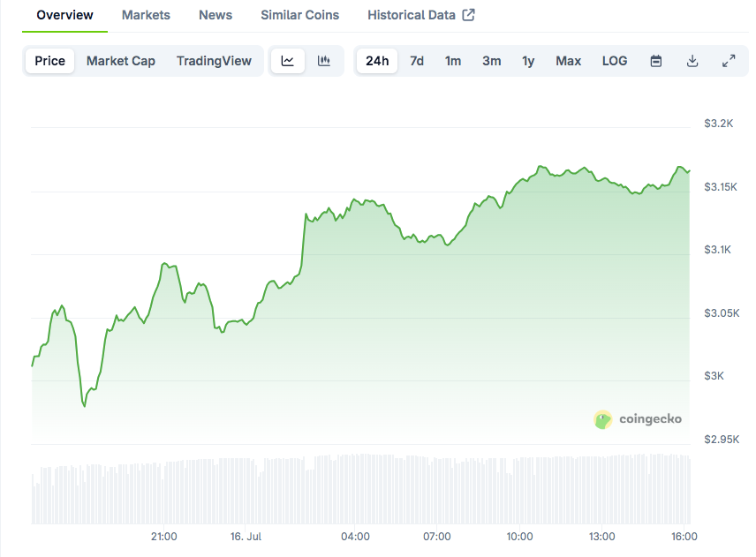Open the calendar date range picker
The width and height of the screenshot is (756, 557).
point(655,61)
